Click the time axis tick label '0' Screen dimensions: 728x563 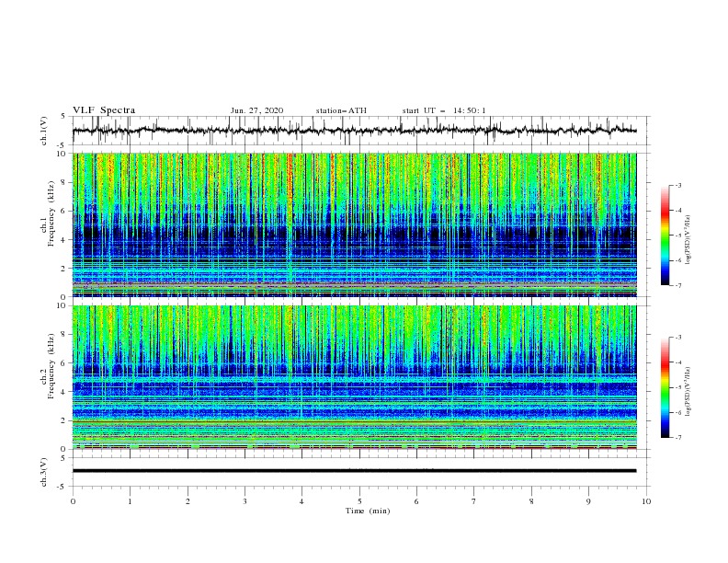[x=73, y=501]
